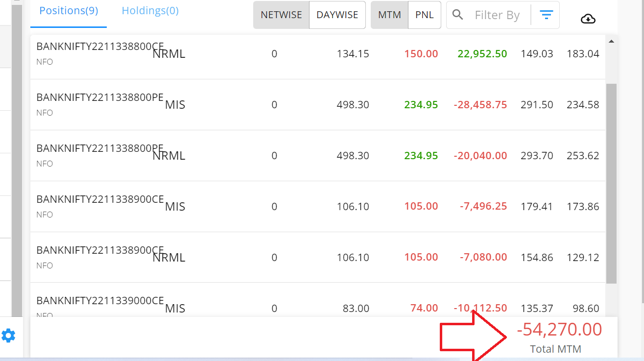The image size is (644, 361).
Task: Click the price value 134.15
Action: pyautogui.click(x=353, y=54)
